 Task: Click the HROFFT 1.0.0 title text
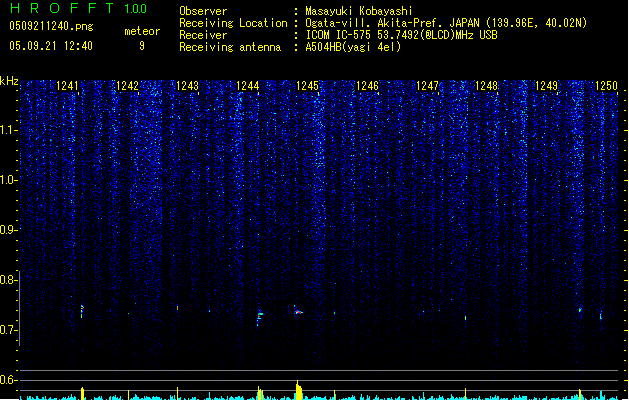(79, 8)
